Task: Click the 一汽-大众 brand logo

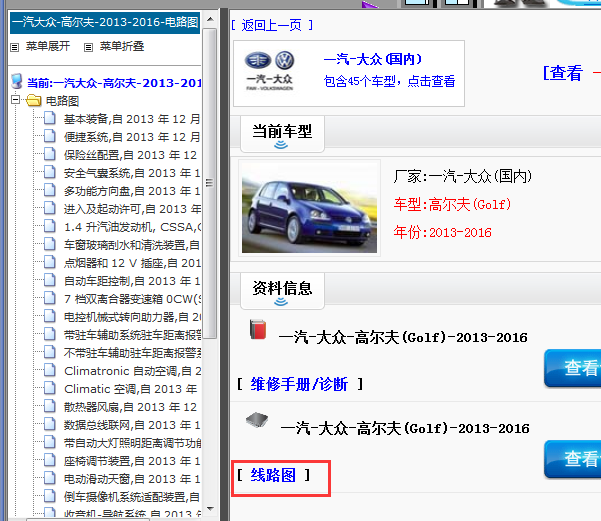Action: click(x=269, y=71)
